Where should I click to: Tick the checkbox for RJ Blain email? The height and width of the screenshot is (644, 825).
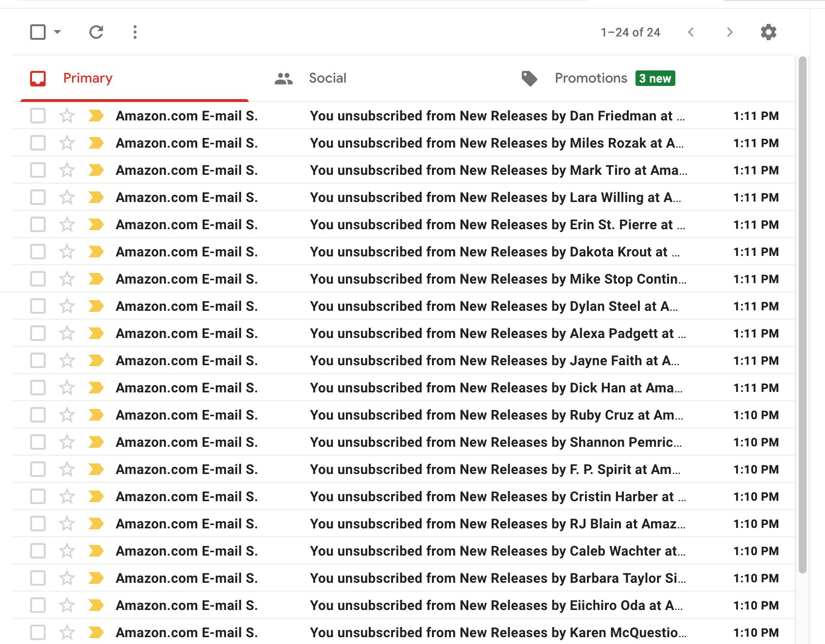[x=38, y=524]
